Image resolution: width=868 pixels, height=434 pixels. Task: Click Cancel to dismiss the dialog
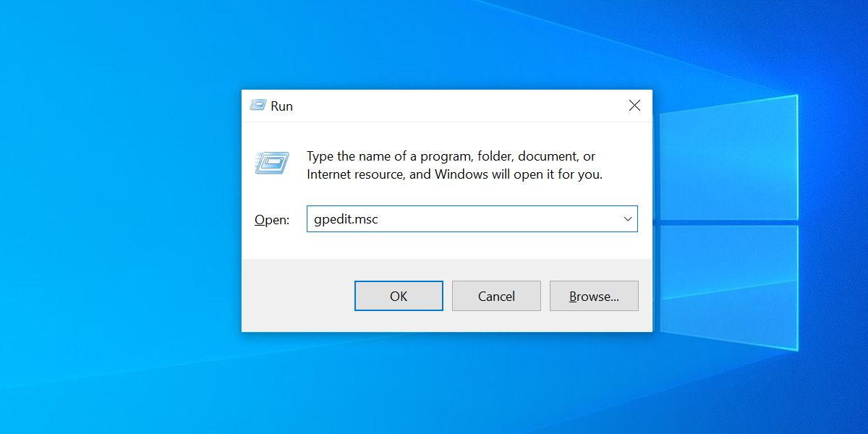496,295
